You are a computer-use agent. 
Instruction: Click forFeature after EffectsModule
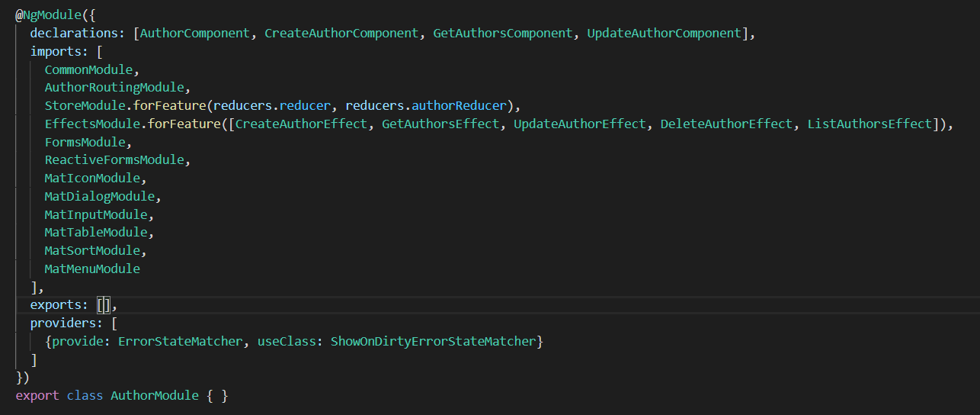[184, 124]
